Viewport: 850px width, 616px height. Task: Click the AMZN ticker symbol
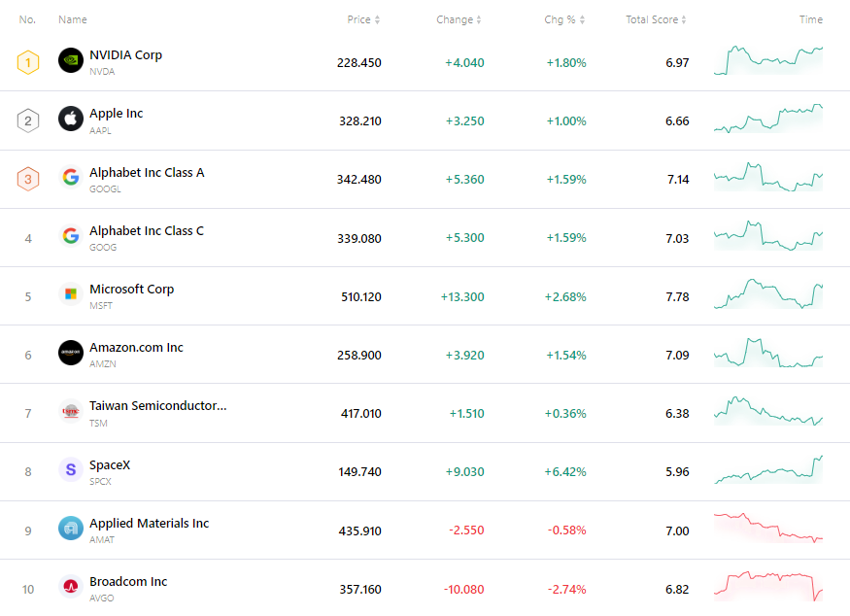point(102,363)
